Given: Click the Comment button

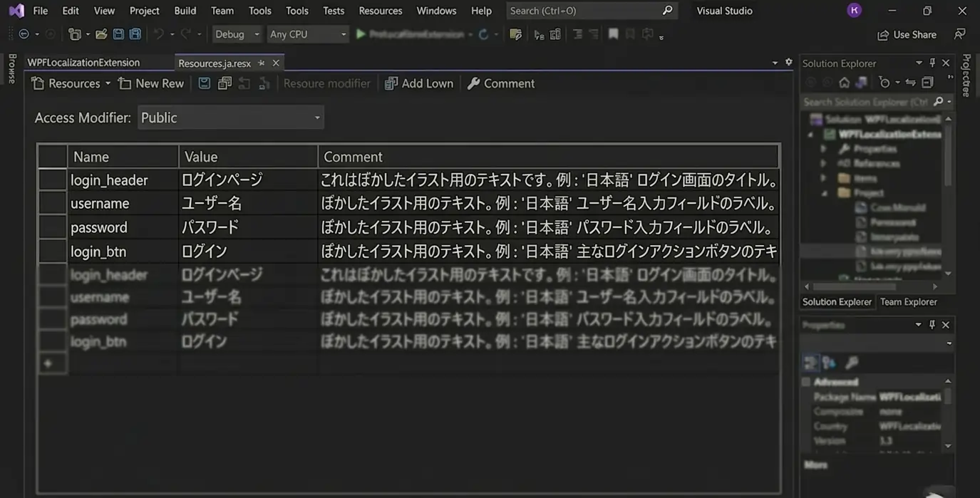Looking at the screenshot, I should (x=501, y=83).
